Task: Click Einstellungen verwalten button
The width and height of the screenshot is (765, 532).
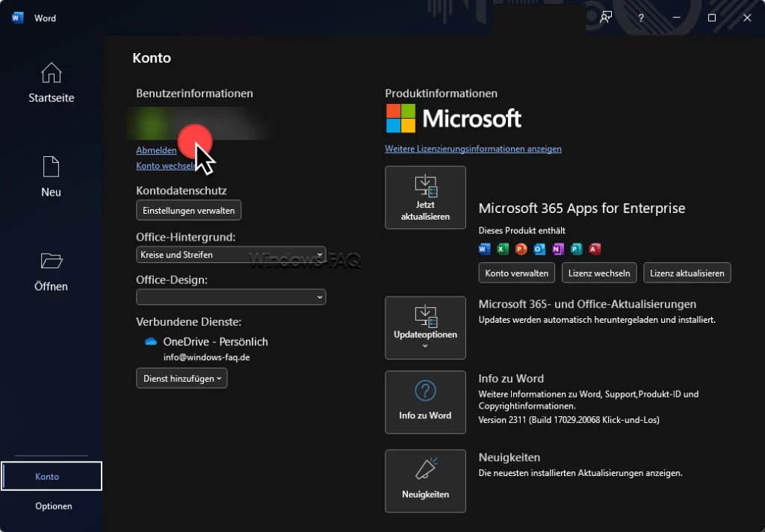Action: (189, 211)
